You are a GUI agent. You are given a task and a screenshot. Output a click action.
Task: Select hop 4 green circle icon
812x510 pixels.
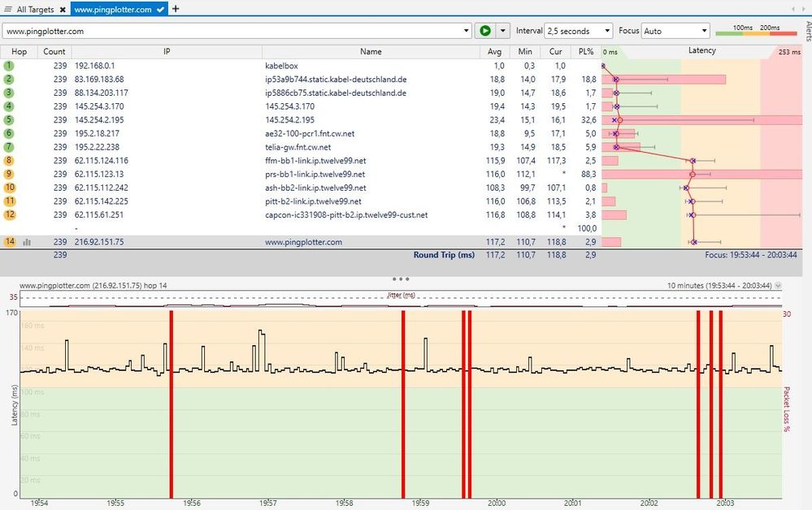[9, 106]
